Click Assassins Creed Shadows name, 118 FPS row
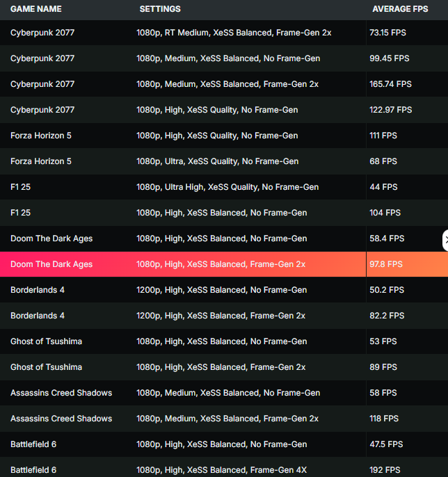This screenshot has width=448, height=477. 61,419
